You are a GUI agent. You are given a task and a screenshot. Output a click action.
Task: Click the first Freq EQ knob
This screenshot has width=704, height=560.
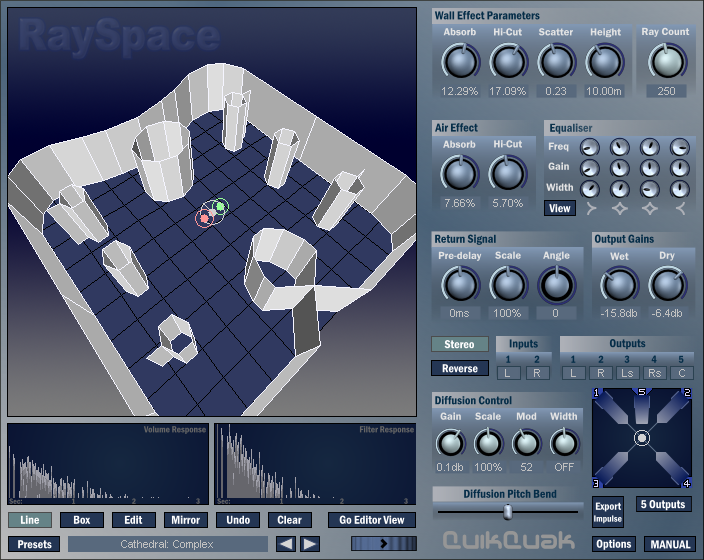[590, 147]
